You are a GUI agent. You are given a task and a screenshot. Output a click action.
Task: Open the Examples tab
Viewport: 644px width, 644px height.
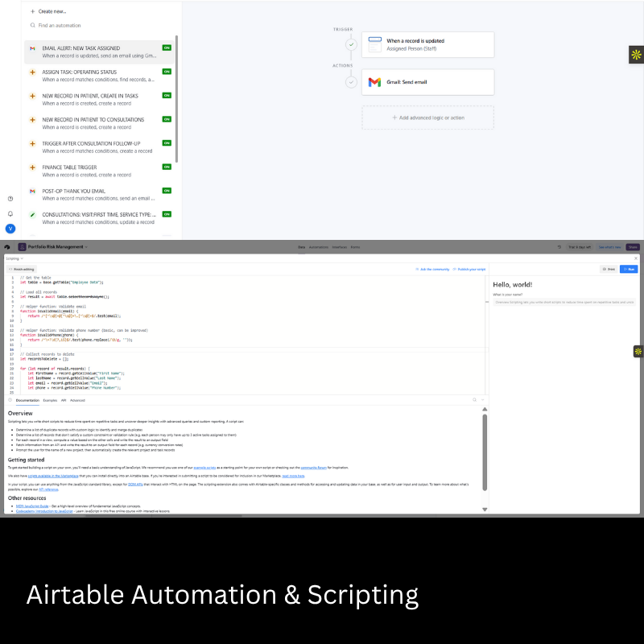tap(50, 400)
